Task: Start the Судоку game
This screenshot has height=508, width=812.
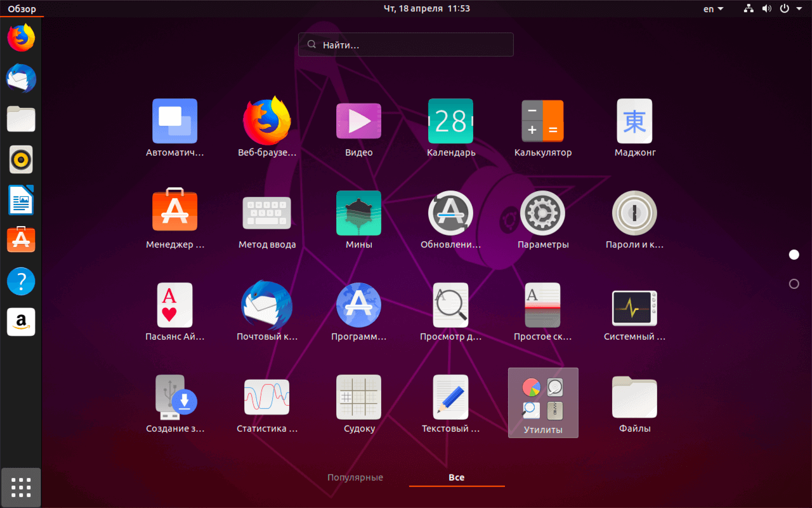Action: coord(358,404)
